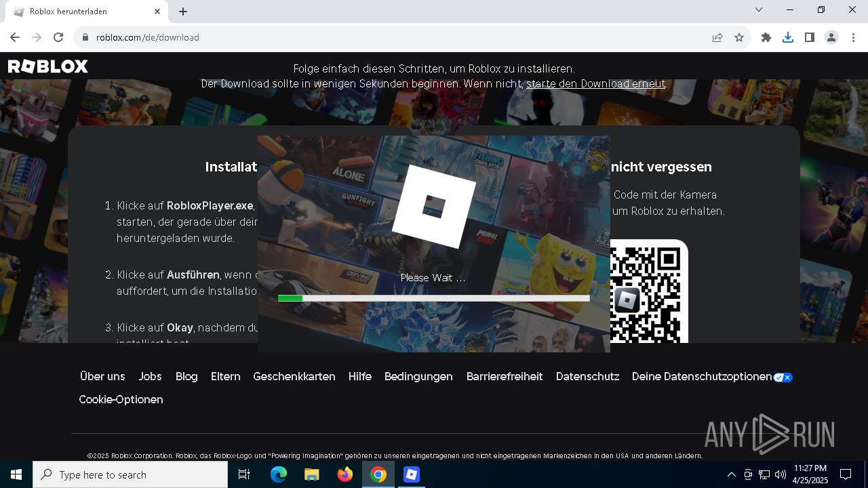Go back to the previous page

15,37
